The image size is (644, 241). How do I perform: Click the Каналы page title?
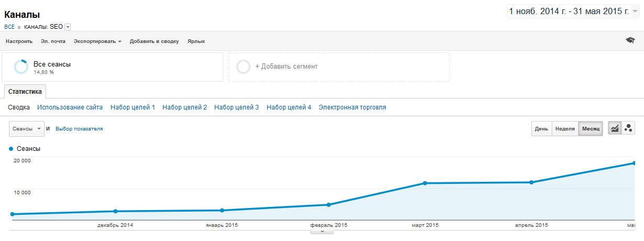coord(22,15)
